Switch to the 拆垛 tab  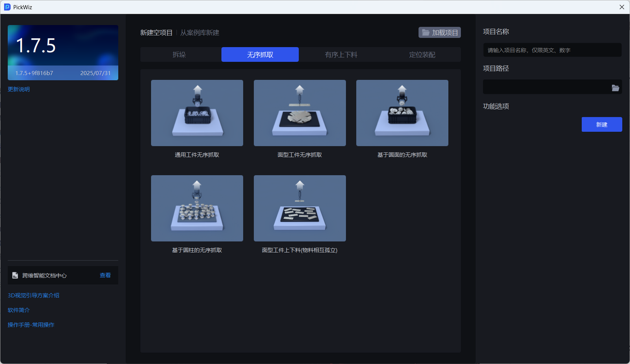click(179, 55)
